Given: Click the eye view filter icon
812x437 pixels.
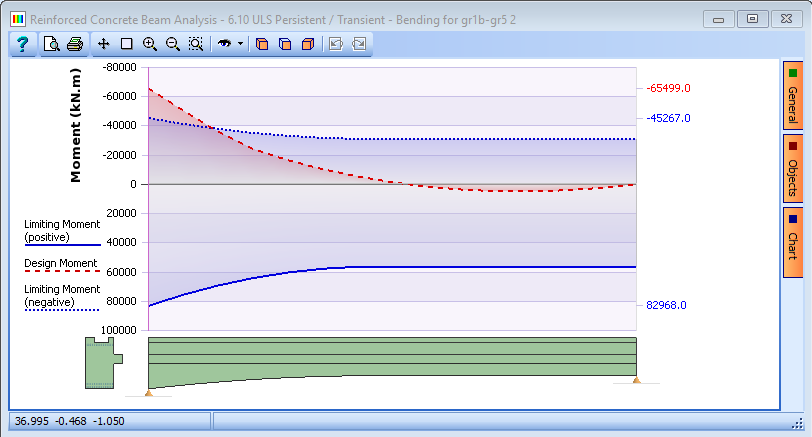Looking at the screenshot, I should [x=224, y=43].
